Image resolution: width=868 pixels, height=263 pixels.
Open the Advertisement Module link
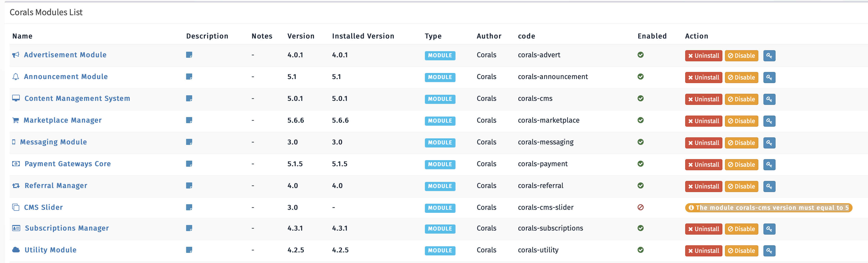click(65, 55)
